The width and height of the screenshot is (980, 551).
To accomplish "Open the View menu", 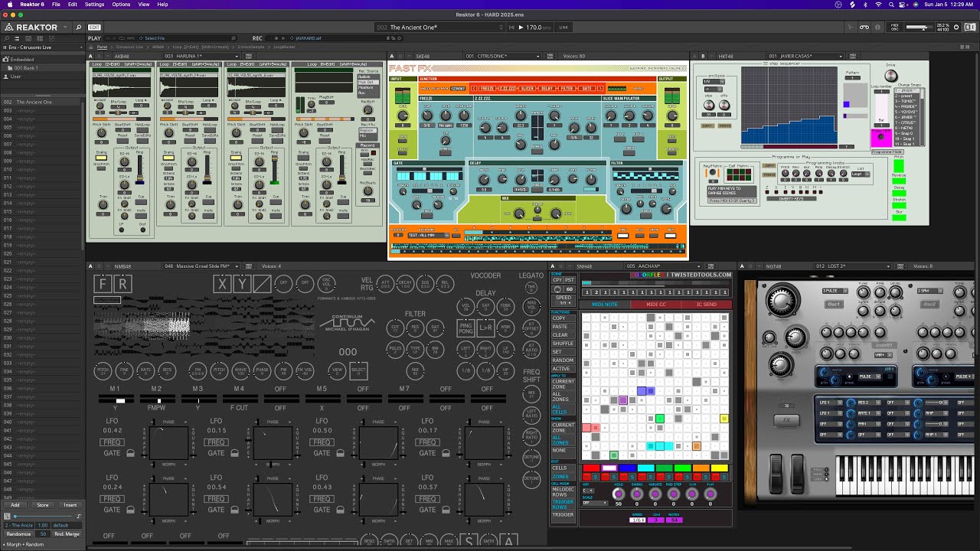I will (143, 5).
